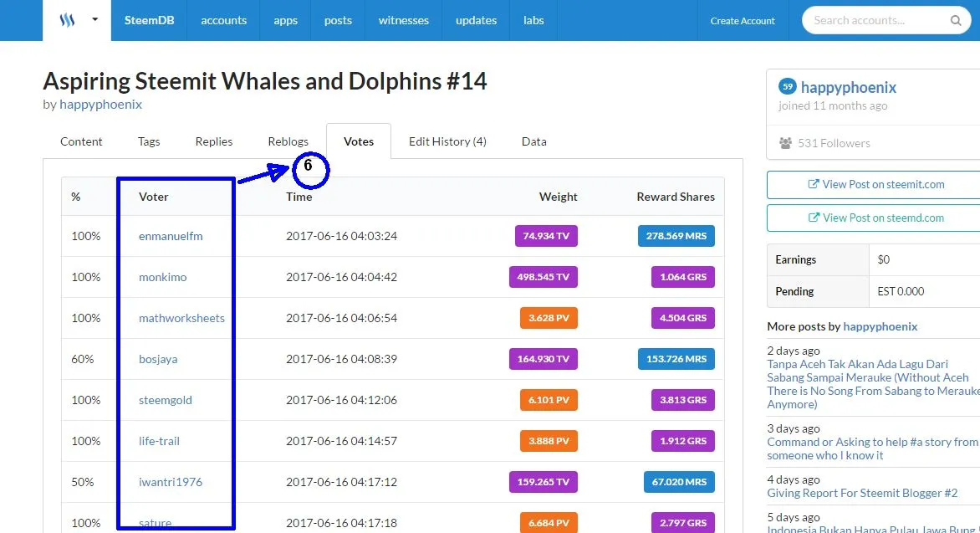Click the 4.504 GRS reward badge
The image size is (980, 533).
click(x=683, y=318)
